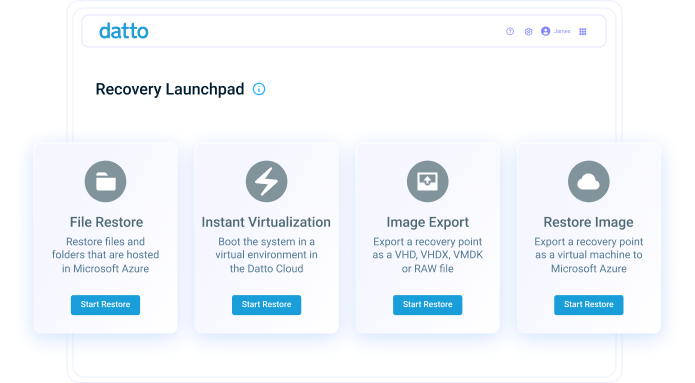This screenshot has height=383, width=695.
Task: Click the File Restore folder icon
Action: point(105,181)
